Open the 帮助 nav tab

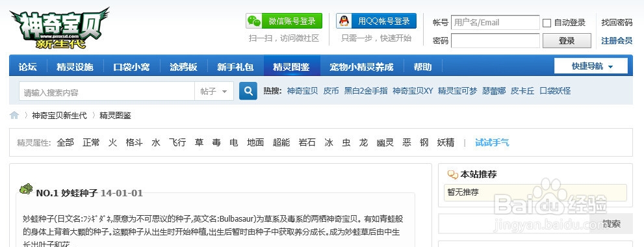point(422,67)
